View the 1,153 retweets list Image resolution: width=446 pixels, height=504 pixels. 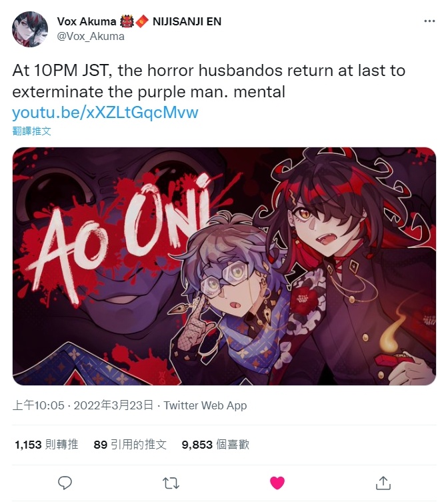click(46, 445)
